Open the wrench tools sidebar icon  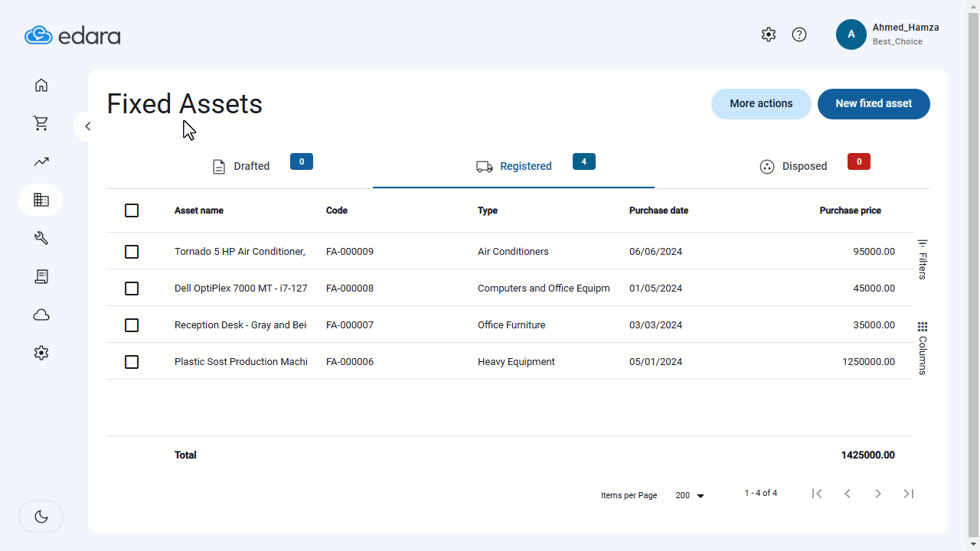[x=41, y=238]
